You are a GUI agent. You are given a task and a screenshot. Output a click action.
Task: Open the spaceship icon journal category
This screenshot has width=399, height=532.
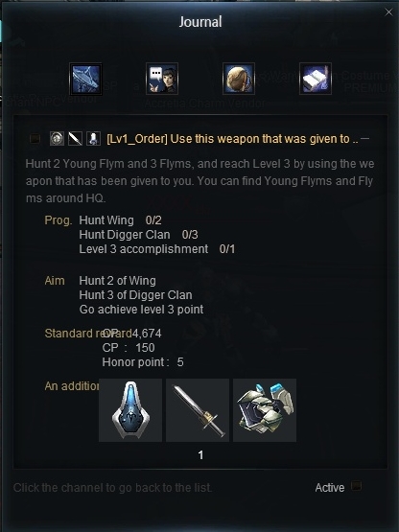tap(85, 79)
